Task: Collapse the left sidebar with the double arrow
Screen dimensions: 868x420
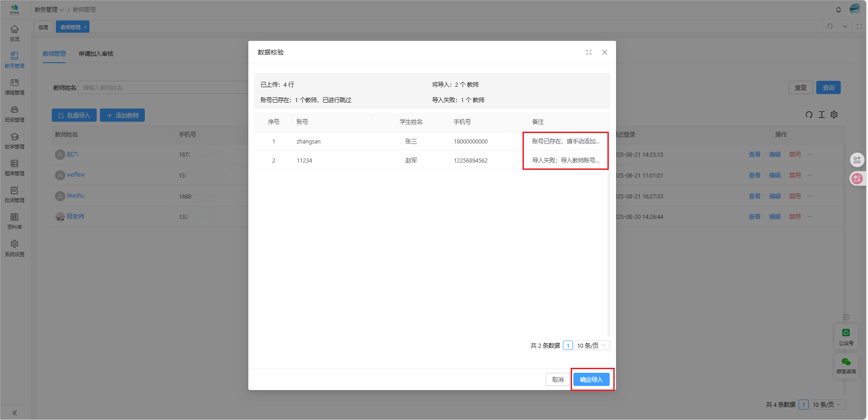Action: click(x=15, y=413)
